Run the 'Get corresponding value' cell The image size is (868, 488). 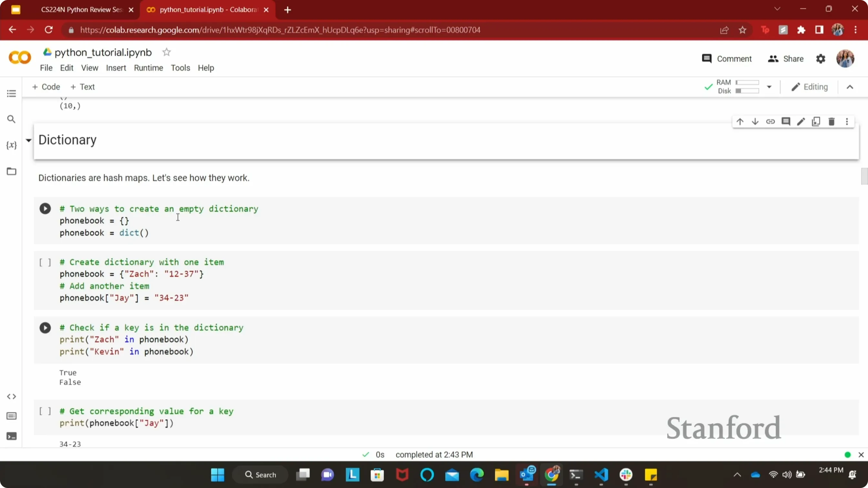45,411
